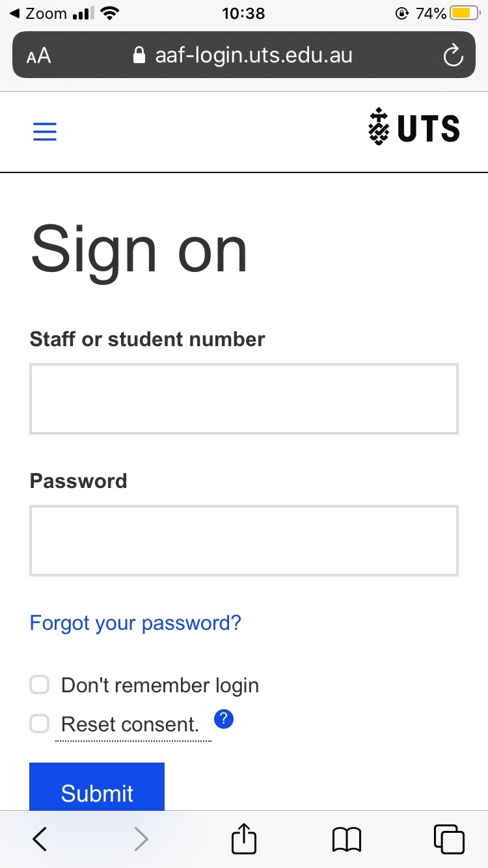Go back to previous page
This screenshot has height=868, width=488.
[40, 839]
